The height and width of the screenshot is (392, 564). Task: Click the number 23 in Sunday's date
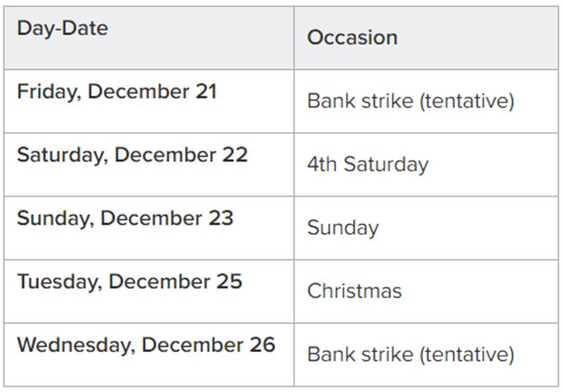(x=220, y=218)
